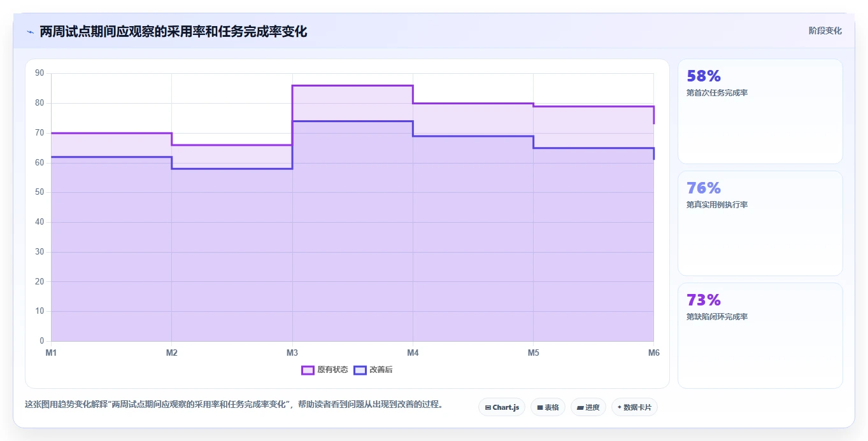Click the 70 y-axis tick label

click(39, 133)
